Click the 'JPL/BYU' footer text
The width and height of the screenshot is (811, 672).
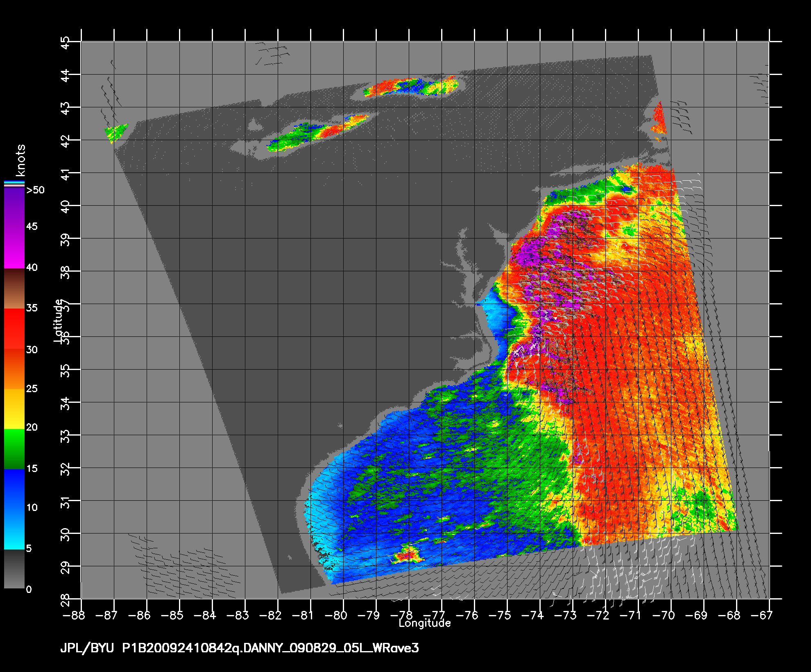tap(87, 649)
